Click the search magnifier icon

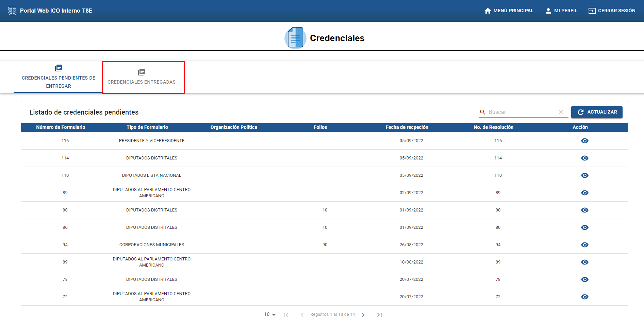point(482,112)
